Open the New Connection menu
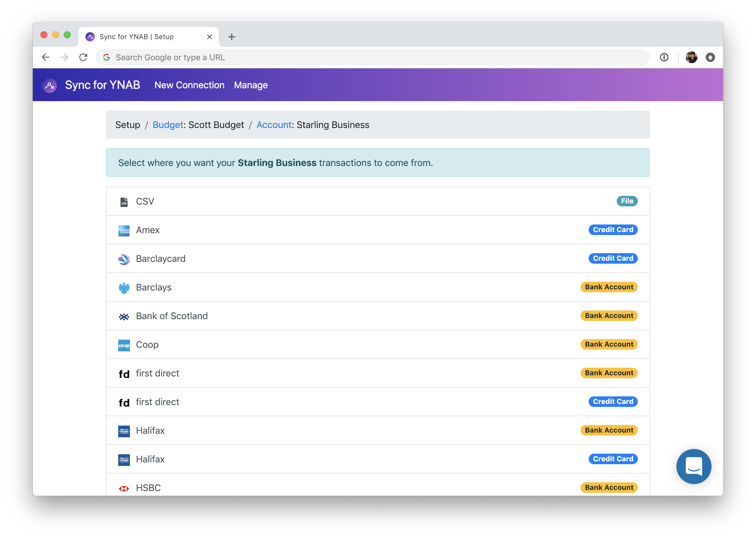Image resolution: width=756 pixels, height=539 pixels. (189, 85)
